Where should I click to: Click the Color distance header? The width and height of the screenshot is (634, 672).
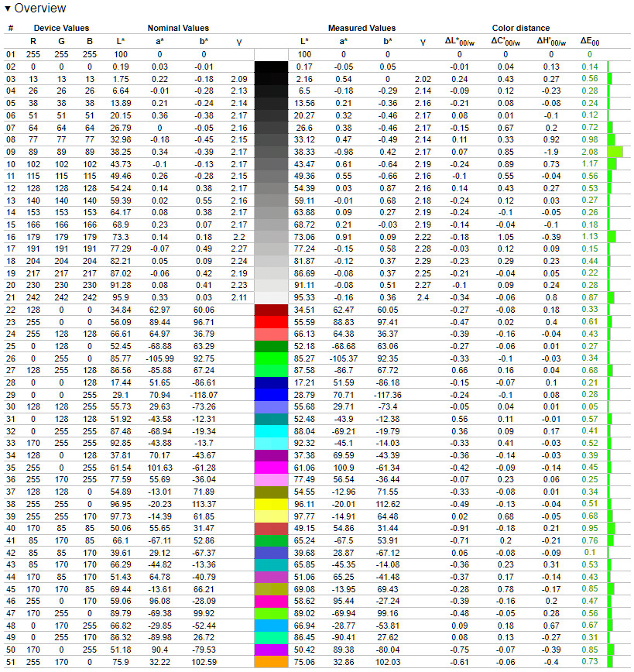[521, 28]
